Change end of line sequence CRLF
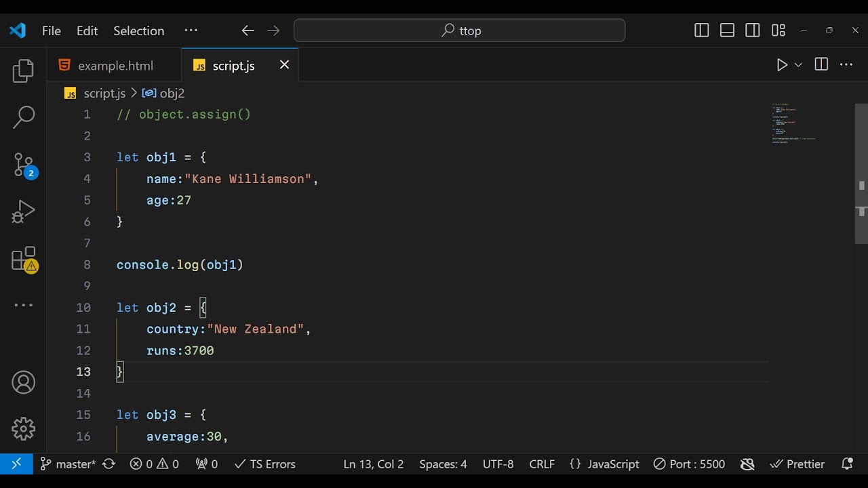The width and height of the screenshot is (868, 488). (x=542, y=464)
